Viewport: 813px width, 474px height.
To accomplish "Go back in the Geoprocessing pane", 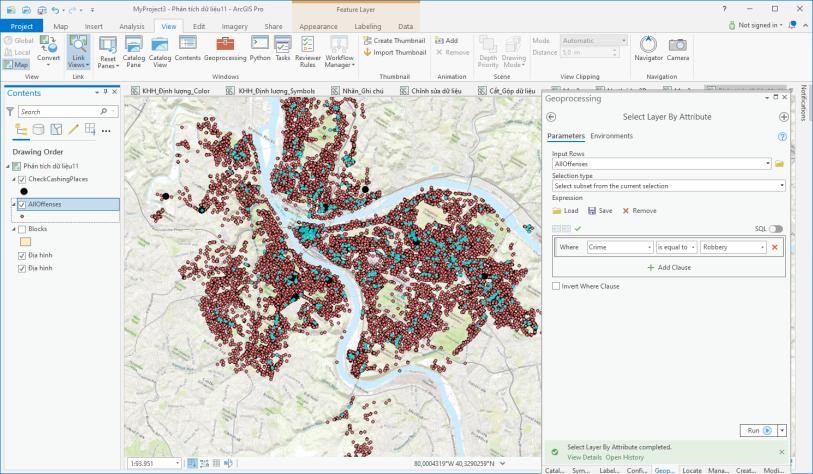I will click(551, 117).
